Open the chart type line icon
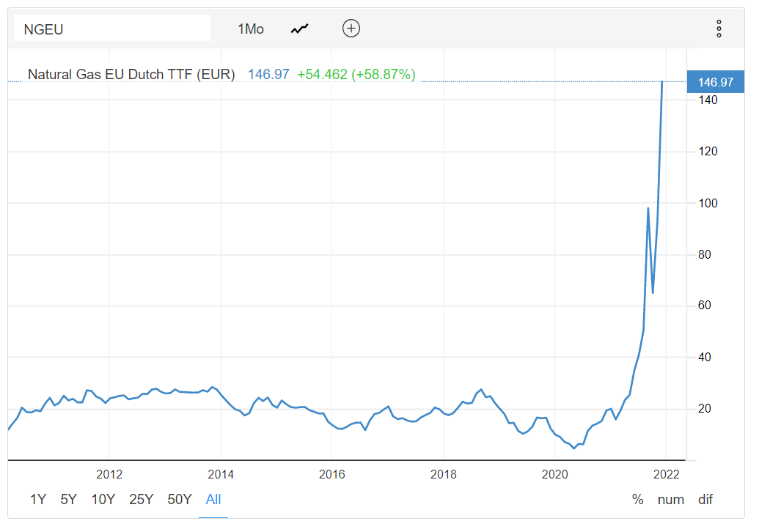Viewport: 770px width, 532px height. pos(299,29)
